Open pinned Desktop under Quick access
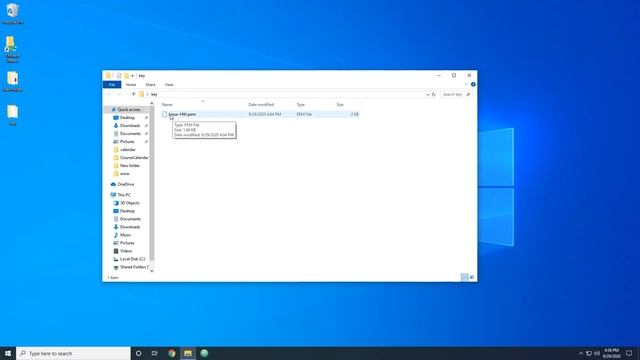 tap(127, 118)
